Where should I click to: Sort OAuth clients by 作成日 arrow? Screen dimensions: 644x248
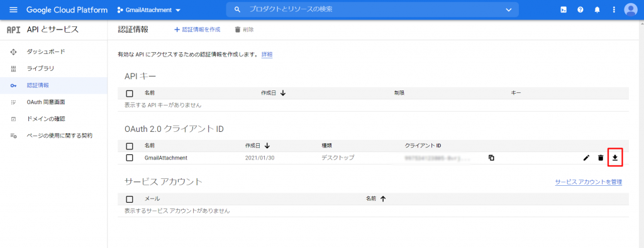pos(267,146)
